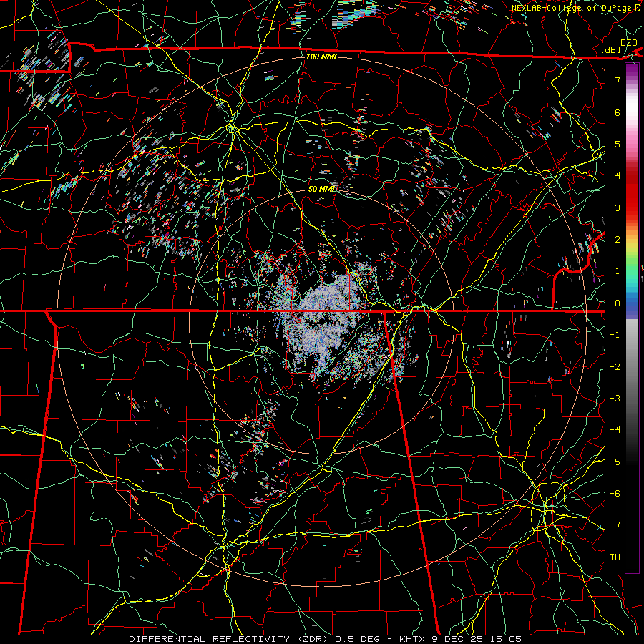644x644 pixels.
Task: Click the "[dB]" unit label
Action: tap(611, 50)
